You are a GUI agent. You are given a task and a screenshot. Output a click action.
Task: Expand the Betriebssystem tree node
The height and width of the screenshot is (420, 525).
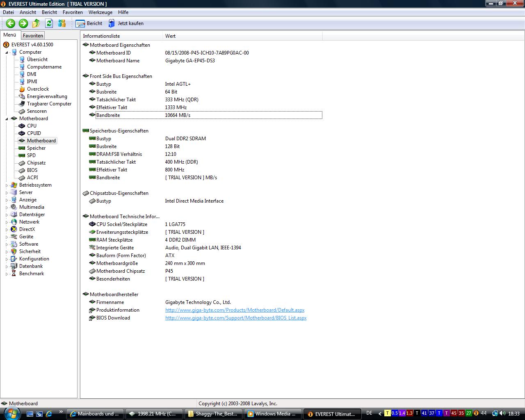coord(7,185)
